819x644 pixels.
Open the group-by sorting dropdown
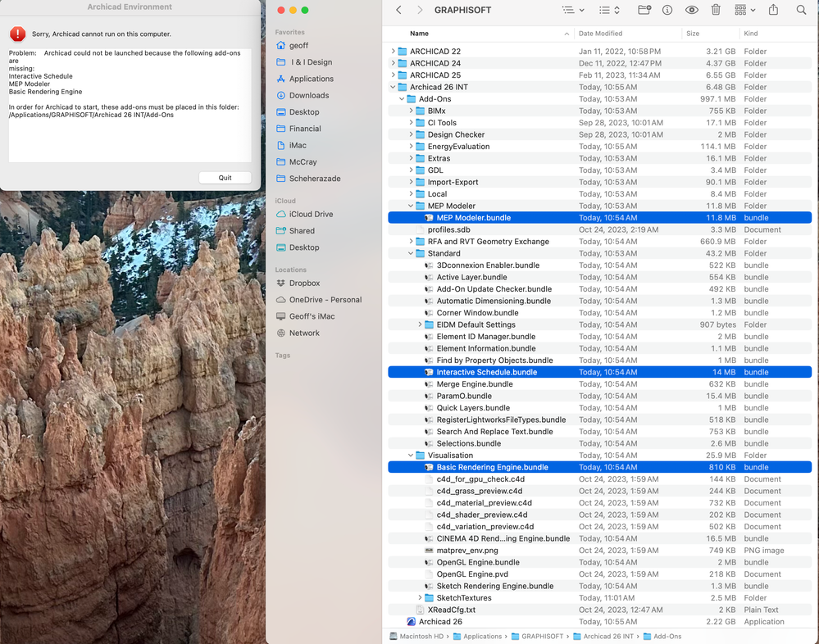pos(609,10)
